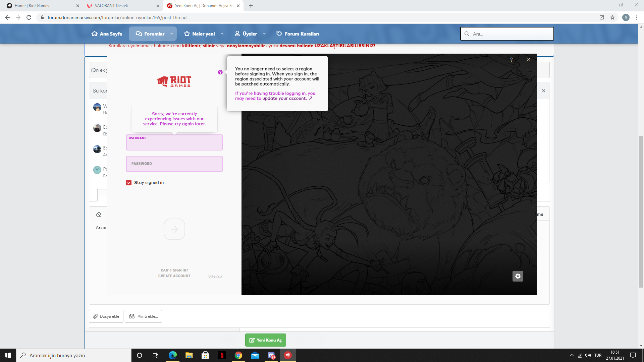Bookmark this page with star icon

(612, 17)
